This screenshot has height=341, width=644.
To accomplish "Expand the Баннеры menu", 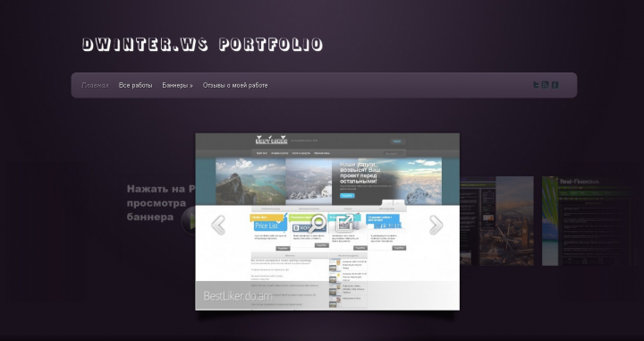I will [x=177, y=85].
